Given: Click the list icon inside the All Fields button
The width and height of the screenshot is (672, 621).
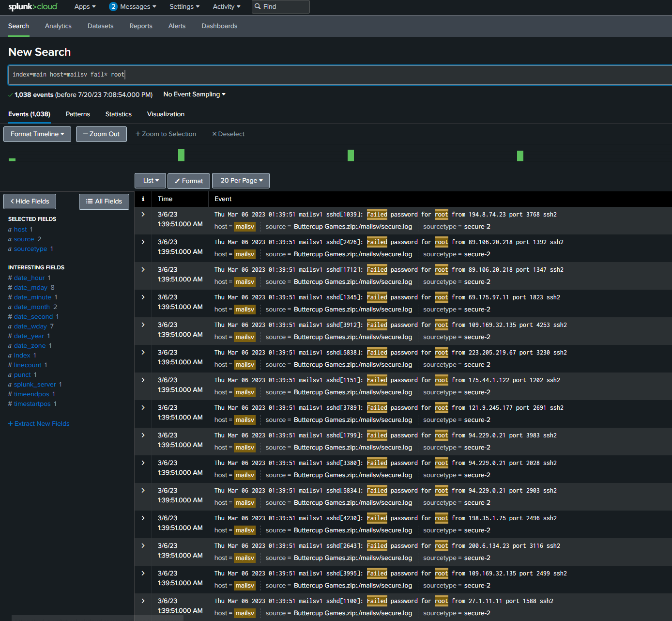Looking at the screenshot, I should click(89, 202).
